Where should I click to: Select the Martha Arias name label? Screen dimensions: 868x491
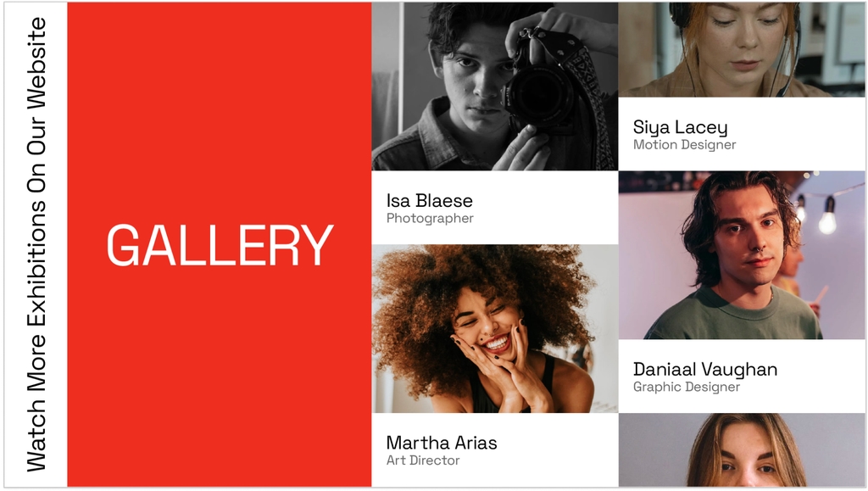click(442, 443)
